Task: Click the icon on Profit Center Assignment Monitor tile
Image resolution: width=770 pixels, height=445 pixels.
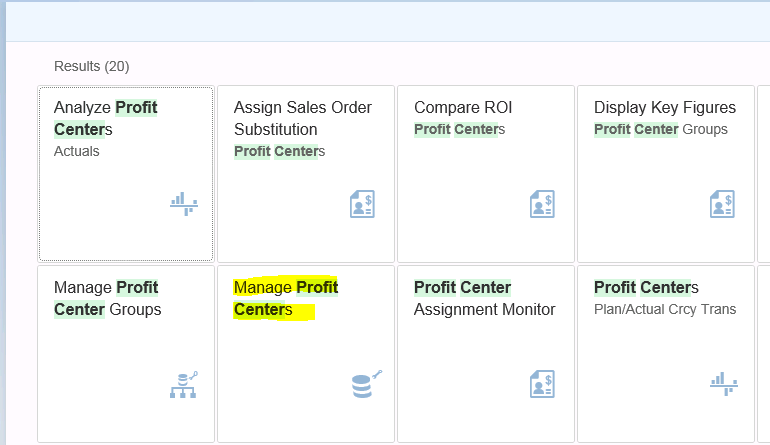Action: [x=542, y=384]
